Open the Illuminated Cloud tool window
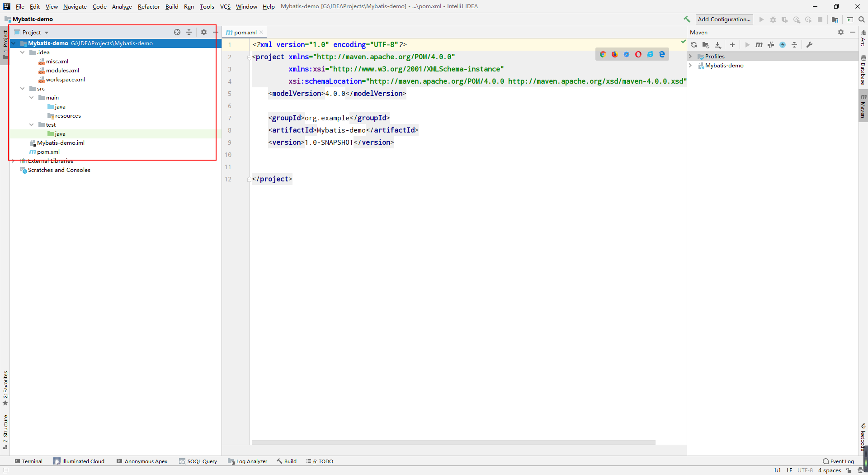This screenshot has width=868, height=475. [79, 461]
